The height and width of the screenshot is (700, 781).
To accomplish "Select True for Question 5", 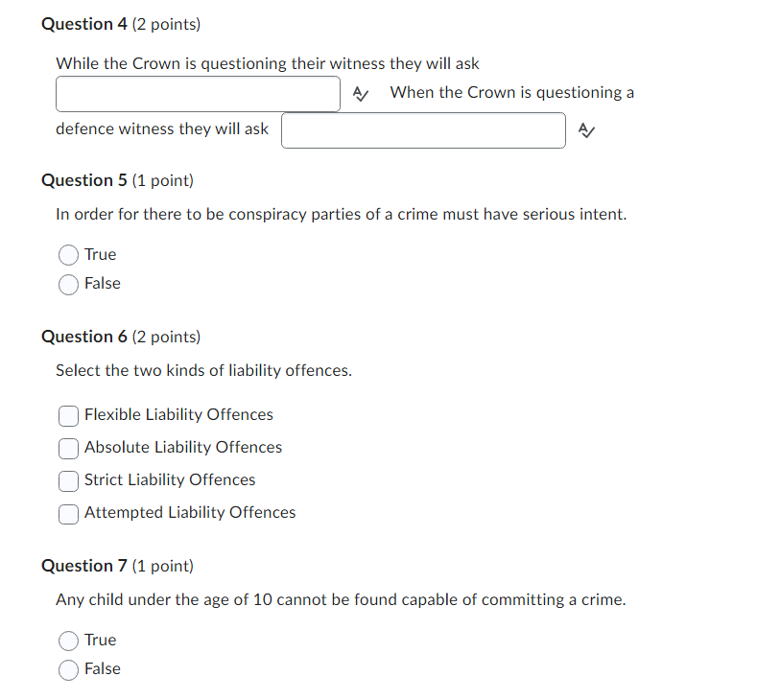I will 68,254.
